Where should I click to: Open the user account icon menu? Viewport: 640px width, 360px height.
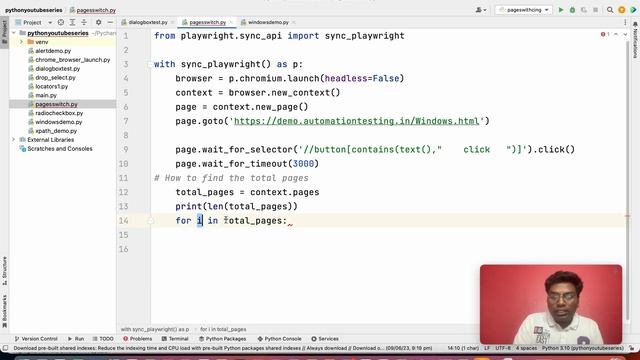(480, 10)
